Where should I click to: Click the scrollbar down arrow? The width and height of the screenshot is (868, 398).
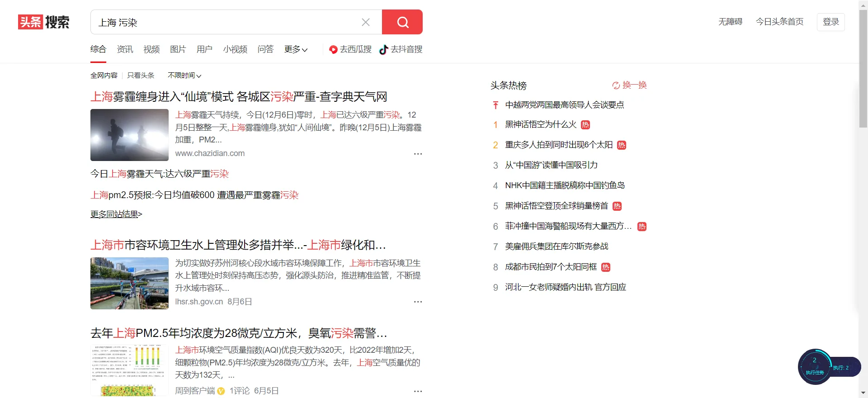(x=863, y=393)
